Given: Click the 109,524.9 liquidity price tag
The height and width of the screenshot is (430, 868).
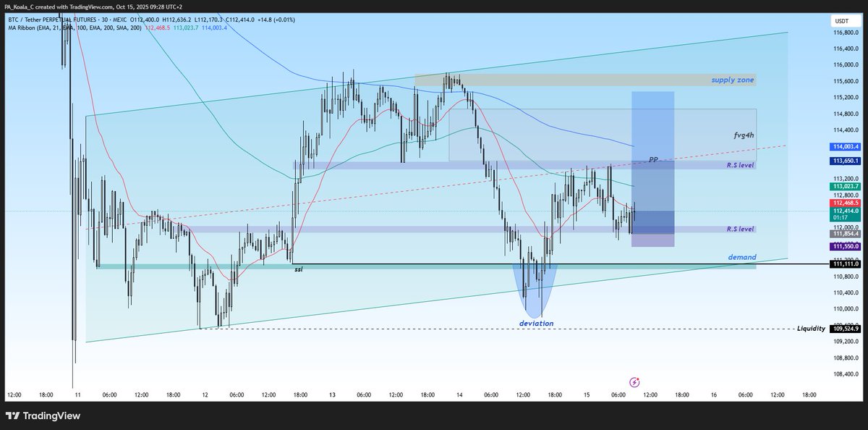Looking at the screenshot, I should click(x=845, y=329).
